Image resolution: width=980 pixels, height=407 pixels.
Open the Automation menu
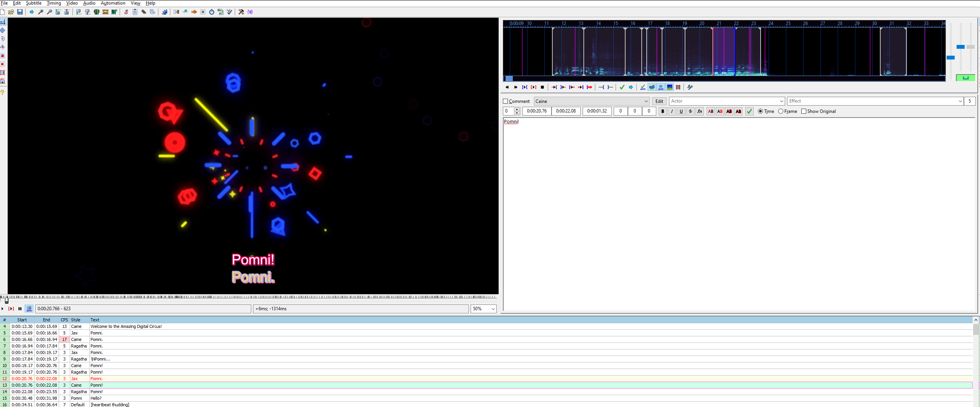113,3
